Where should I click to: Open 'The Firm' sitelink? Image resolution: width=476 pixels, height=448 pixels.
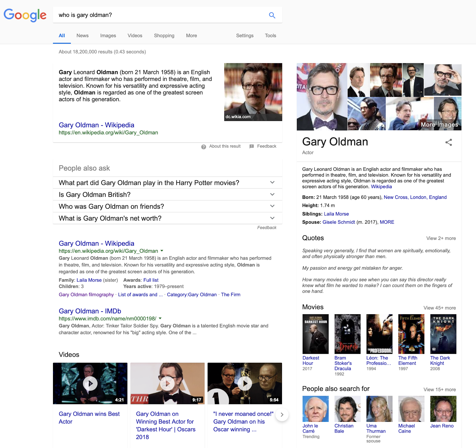(x=231, y=295)
